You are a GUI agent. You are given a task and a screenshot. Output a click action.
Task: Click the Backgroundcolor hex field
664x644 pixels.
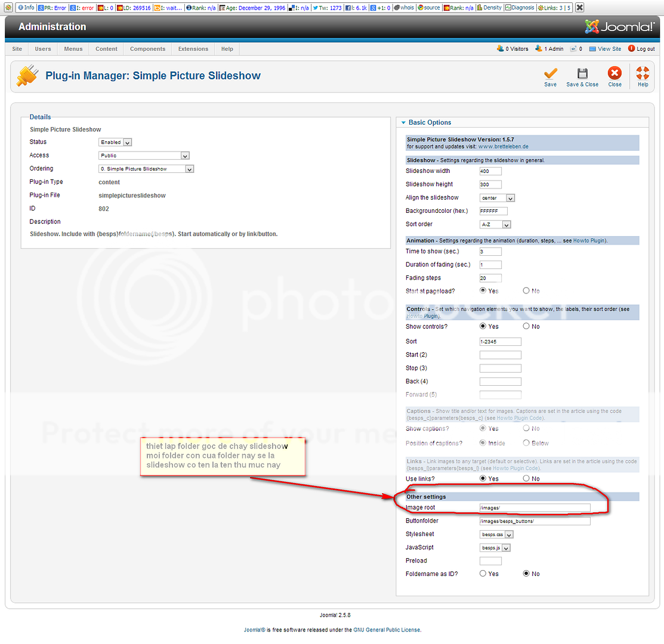(x=493, y=211)
